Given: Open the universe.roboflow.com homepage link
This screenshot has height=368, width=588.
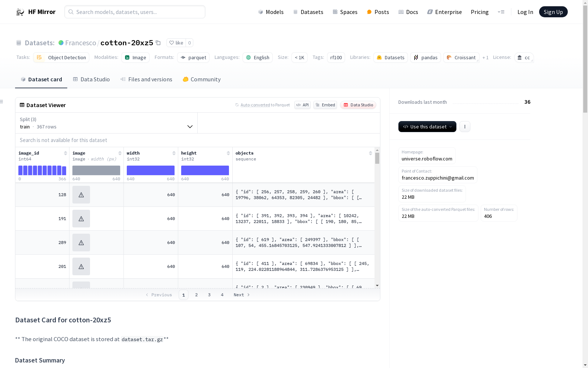Looking at the screenshot, I should (427, 159).
